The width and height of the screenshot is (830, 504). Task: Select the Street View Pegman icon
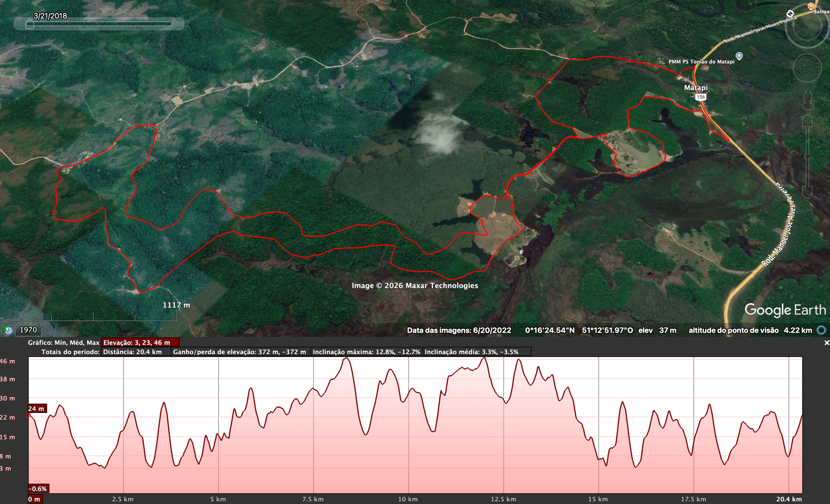[x=808, y=99]
